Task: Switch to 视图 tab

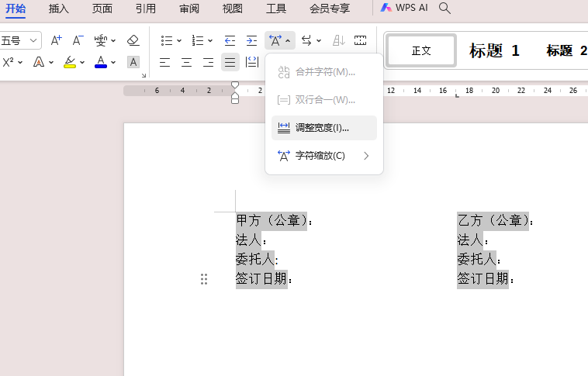Action: (x=233, y=9)
